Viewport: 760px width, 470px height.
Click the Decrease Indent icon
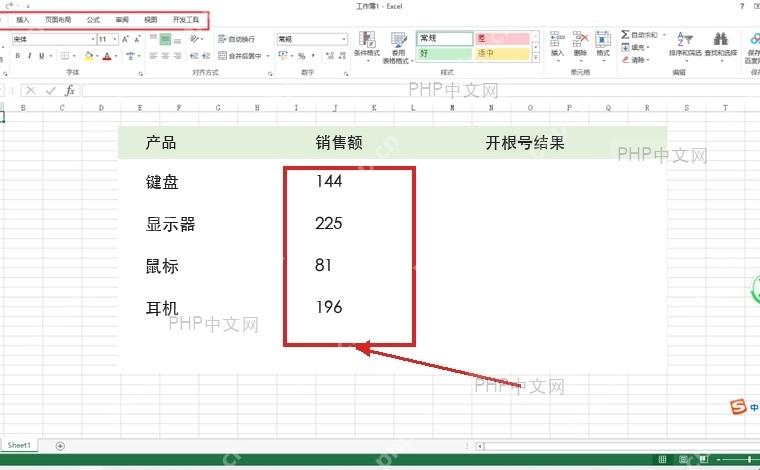[x=194, y=56]
